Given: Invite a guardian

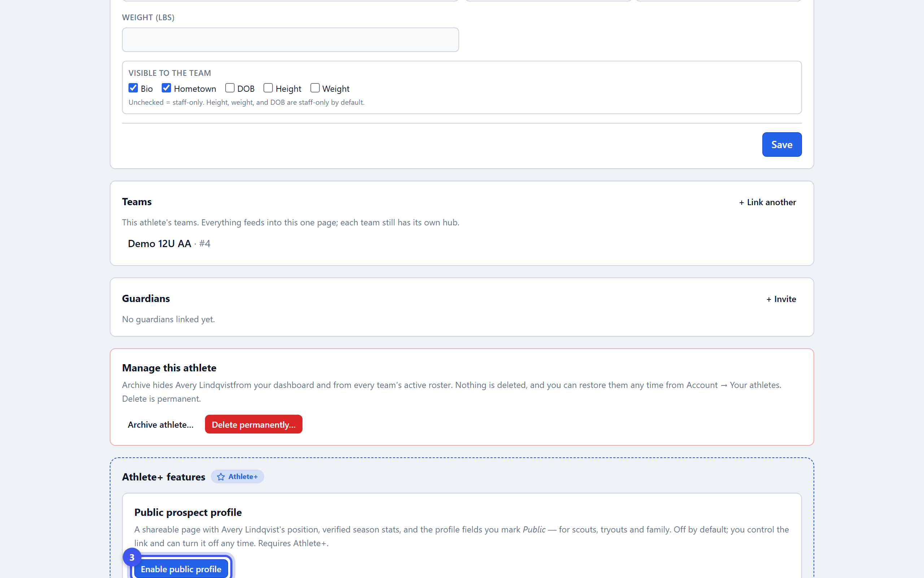Looking at the screenshot, I should click(x=781, y=299).
